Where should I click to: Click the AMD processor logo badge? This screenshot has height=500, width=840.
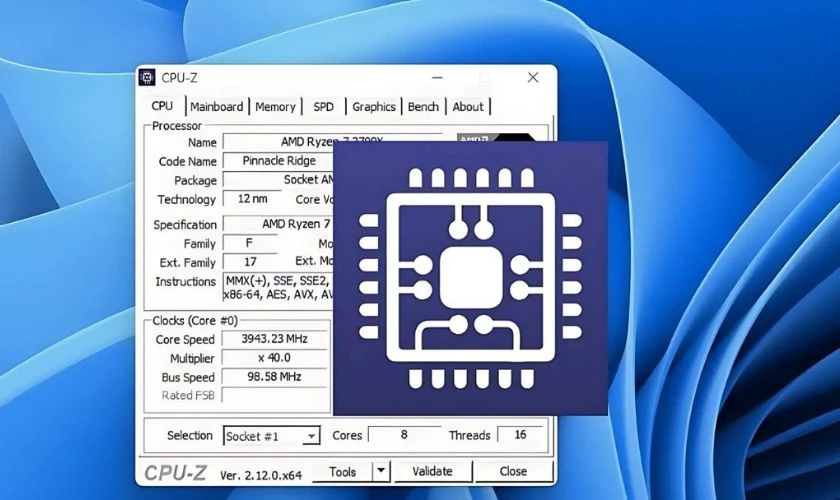tap(497, 137)
